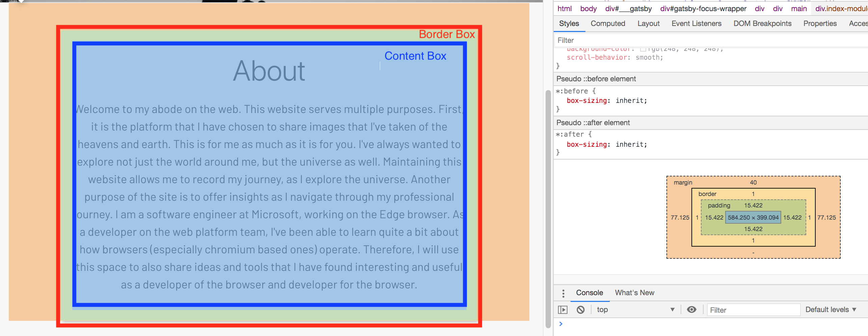Create a live expression with eye icon
Screen dimensions: 868x336
(x=691, y=310)
